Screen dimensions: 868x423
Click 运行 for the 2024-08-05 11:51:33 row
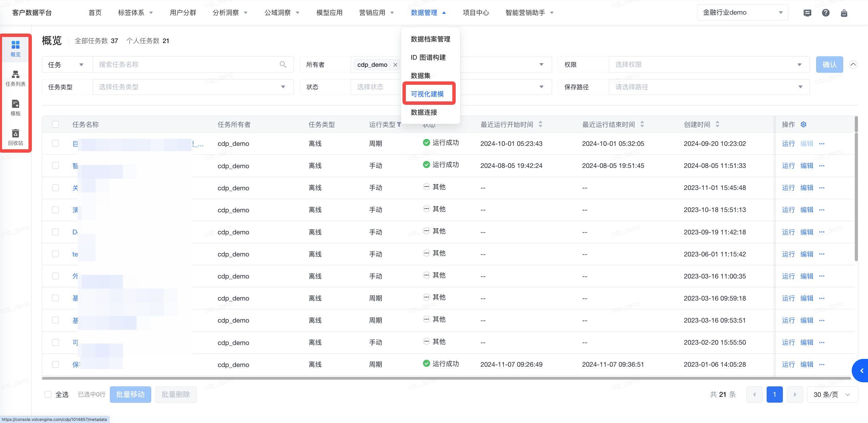[x=788, y=166]
